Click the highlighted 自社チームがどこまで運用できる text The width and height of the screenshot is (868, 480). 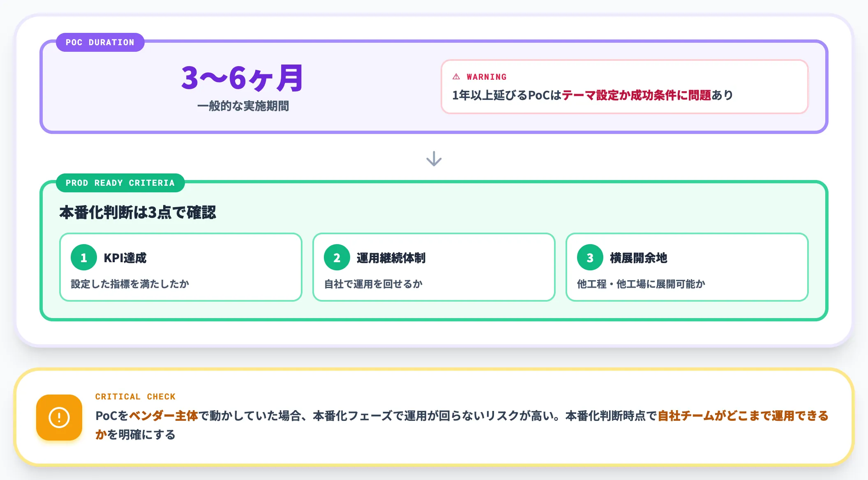(743, 416)
